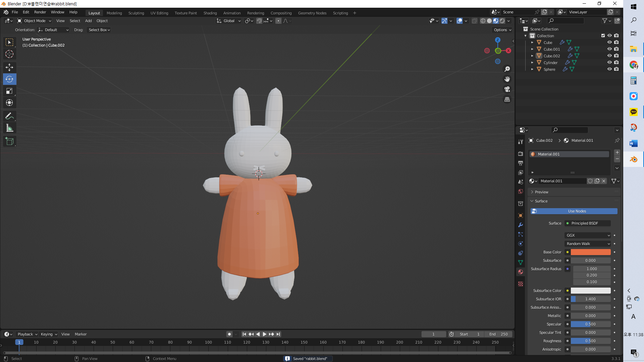Click the Roughness 0.500 slider
644x362 pixels.
click(591, 341)
